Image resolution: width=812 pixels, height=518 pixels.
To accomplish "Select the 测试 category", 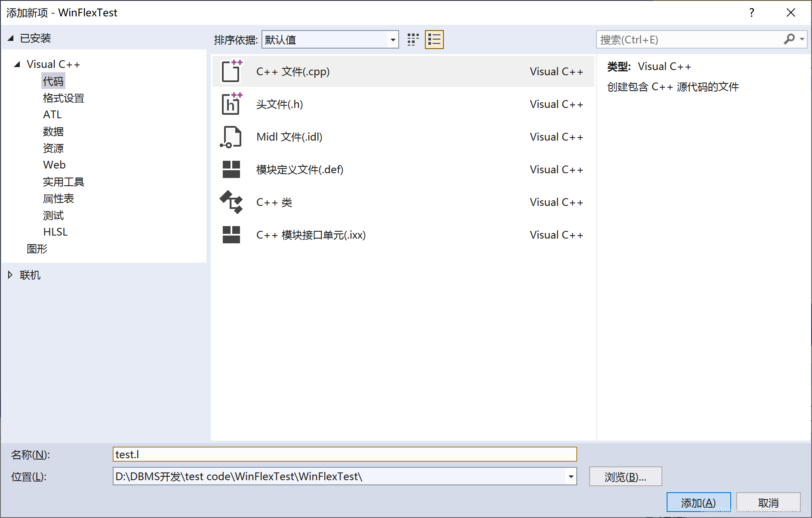I will pos(53,215).
